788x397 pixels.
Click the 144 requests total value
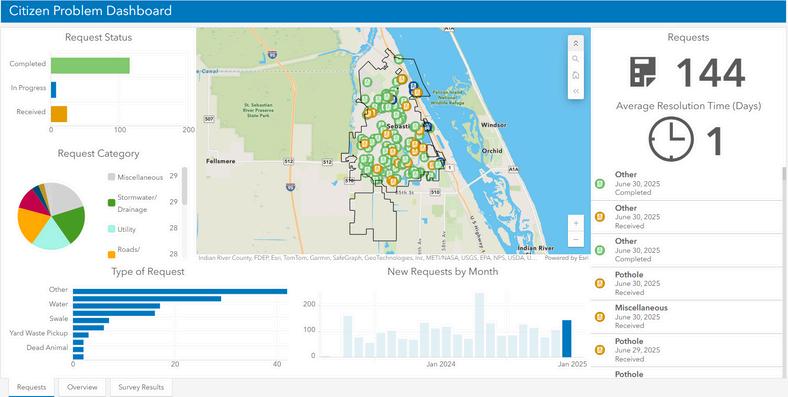pos(710,73)
